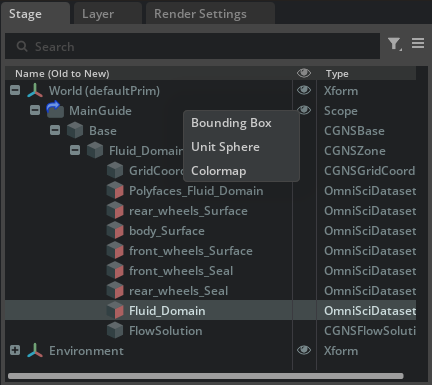Click the front_wheels_Seal dataset icon
Screen dimensions: 432x385
(x=115, y=270)
